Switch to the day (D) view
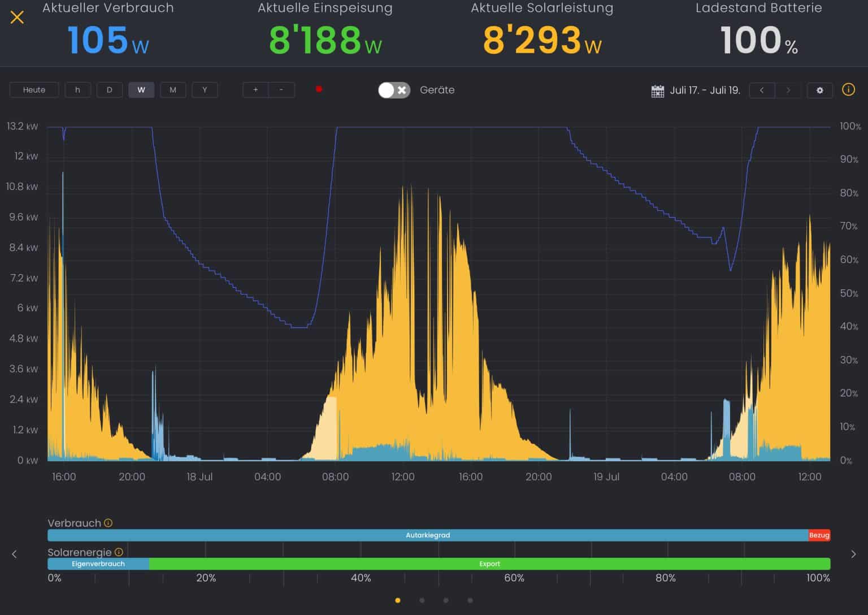 coord(109,90)
